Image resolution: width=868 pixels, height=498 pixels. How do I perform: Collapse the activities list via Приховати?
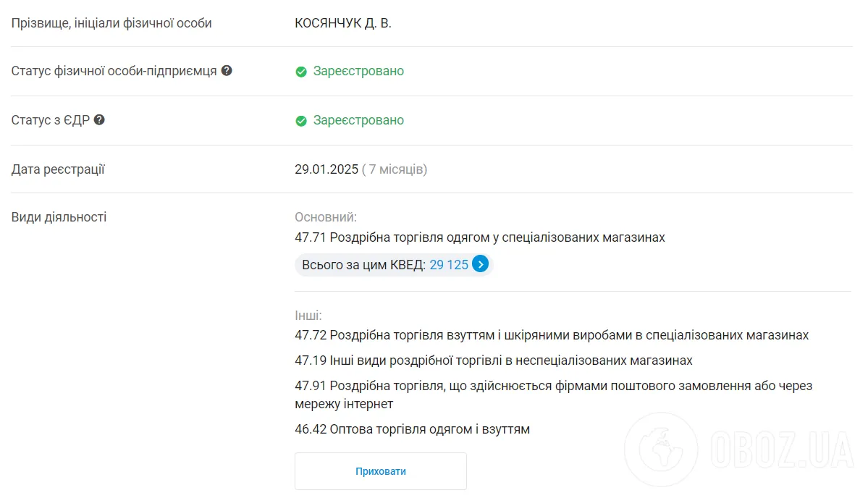point(380,470)
